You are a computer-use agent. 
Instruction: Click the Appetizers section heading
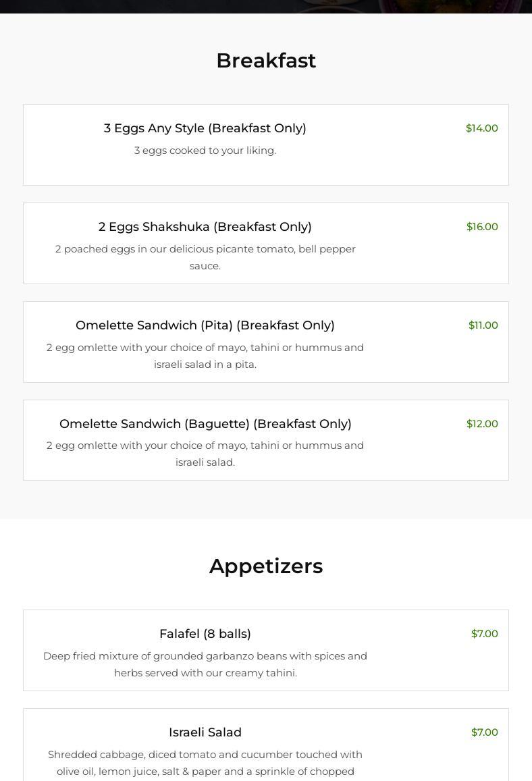tap(266, 566)
